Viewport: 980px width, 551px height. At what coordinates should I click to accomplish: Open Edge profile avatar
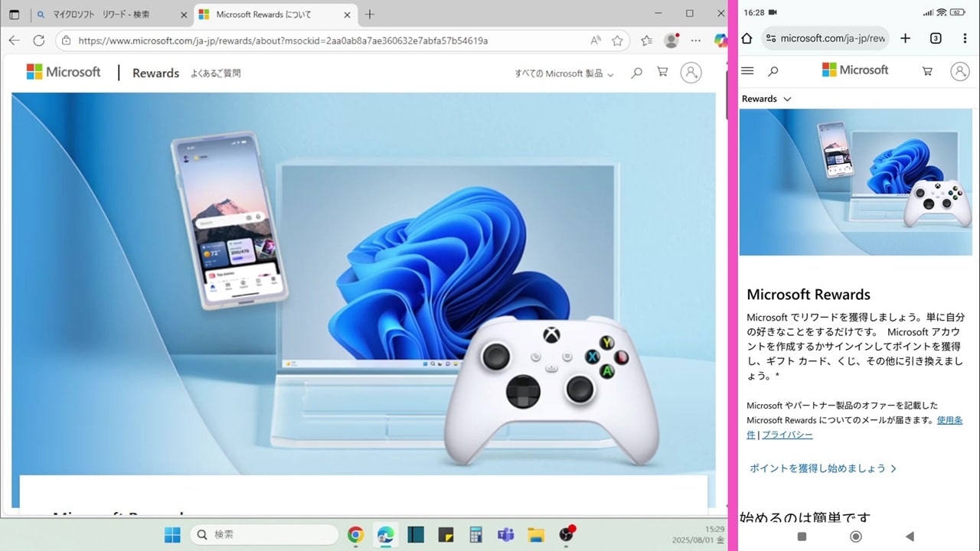coord(671,41)
